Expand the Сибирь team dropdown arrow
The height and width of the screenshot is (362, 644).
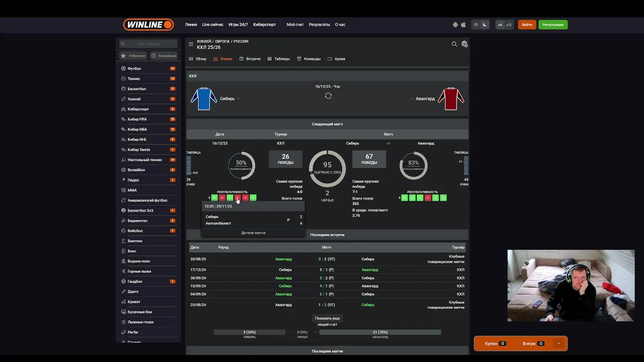pyautogui.click(x=238, y=99)
